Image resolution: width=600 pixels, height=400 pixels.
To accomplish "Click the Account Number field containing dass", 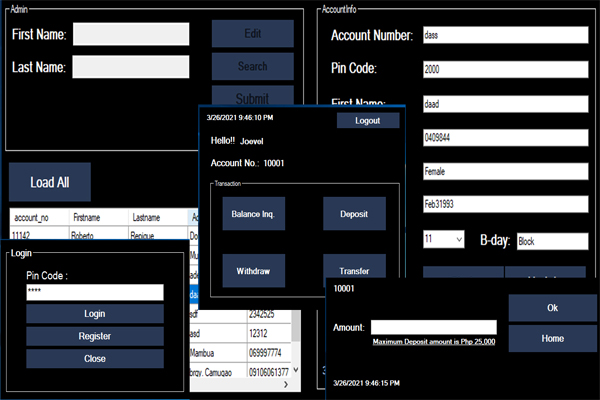I will [x=504, y=35].
